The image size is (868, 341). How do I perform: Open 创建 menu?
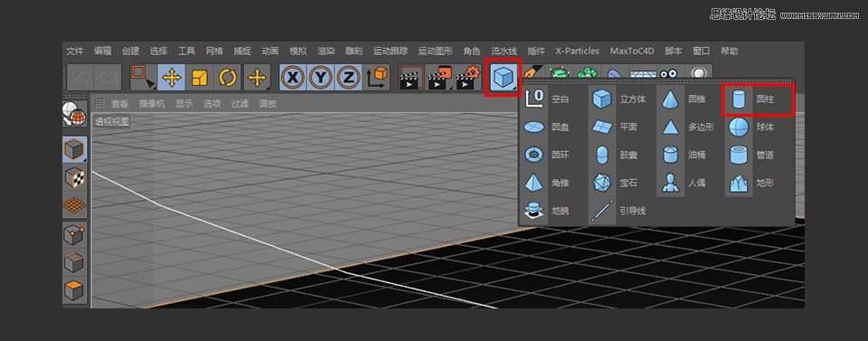point(130,51)
